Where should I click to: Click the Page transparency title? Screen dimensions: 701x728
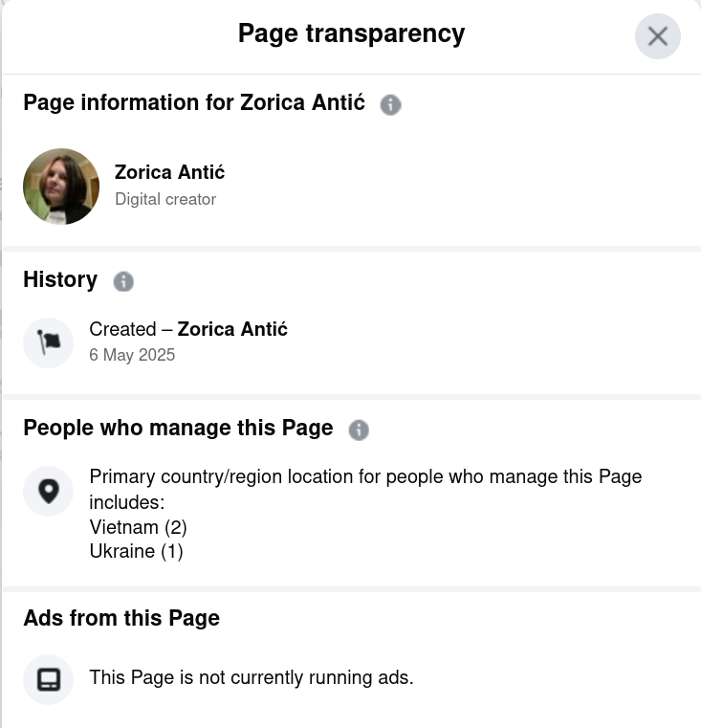(x=351, y=33)
